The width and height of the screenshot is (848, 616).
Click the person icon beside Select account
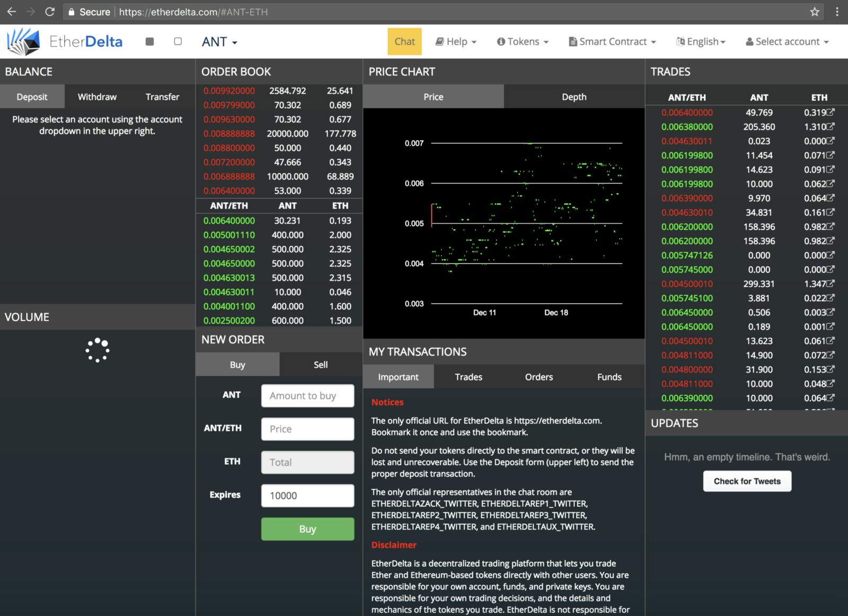click(749, 41)
